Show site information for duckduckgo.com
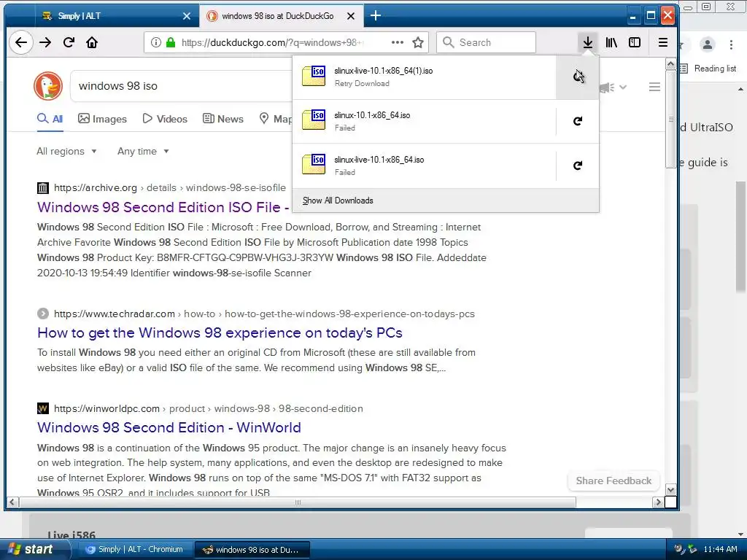Viewport: 747px width, 560px height. tap(156, 42)
